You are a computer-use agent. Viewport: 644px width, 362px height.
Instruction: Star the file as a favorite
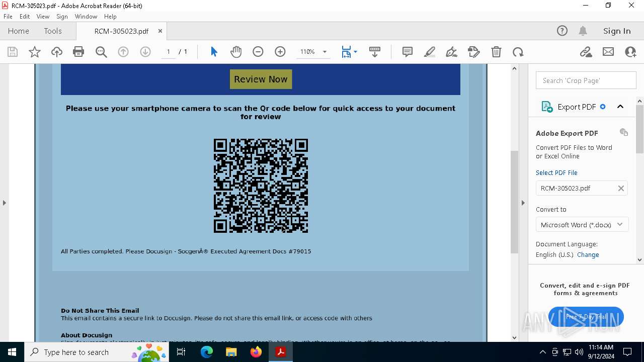(x=35, y=52)
